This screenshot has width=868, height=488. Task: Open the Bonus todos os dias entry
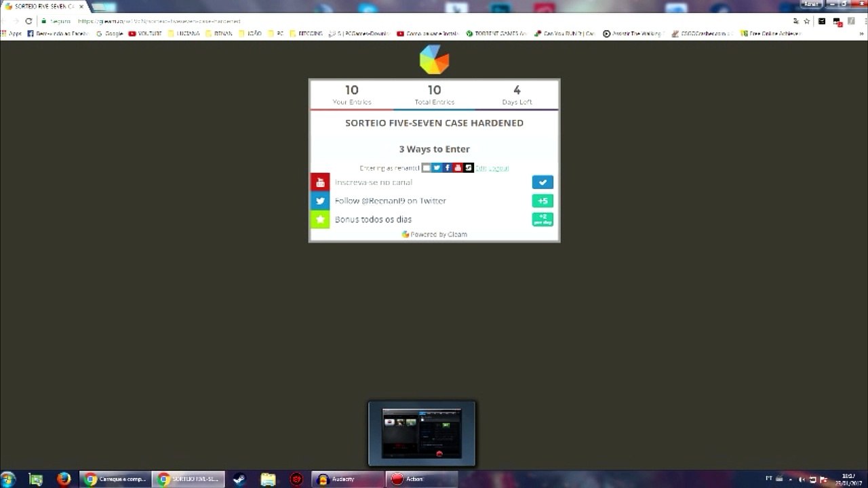434,220
